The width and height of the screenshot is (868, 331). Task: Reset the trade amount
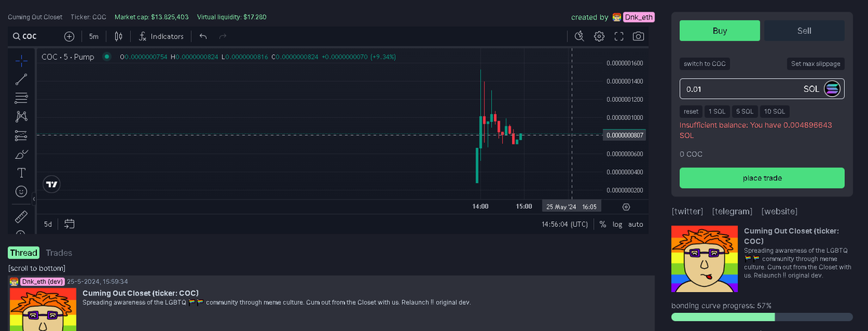point(691,111)
